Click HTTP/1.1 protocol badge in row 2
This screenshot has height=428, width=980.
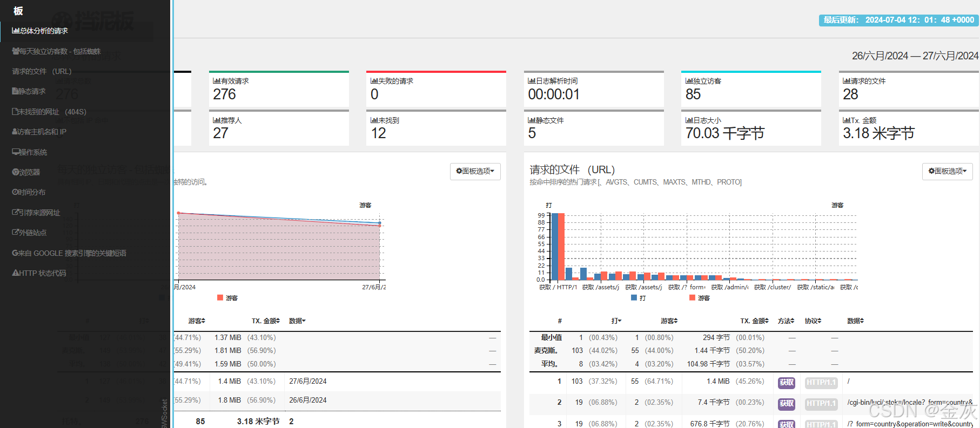(821, 404)
